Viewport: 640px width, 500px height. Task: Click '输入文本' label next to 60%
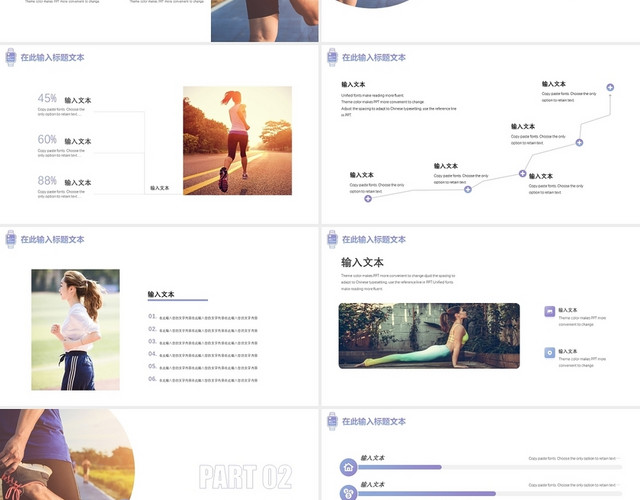click(78, 142)
